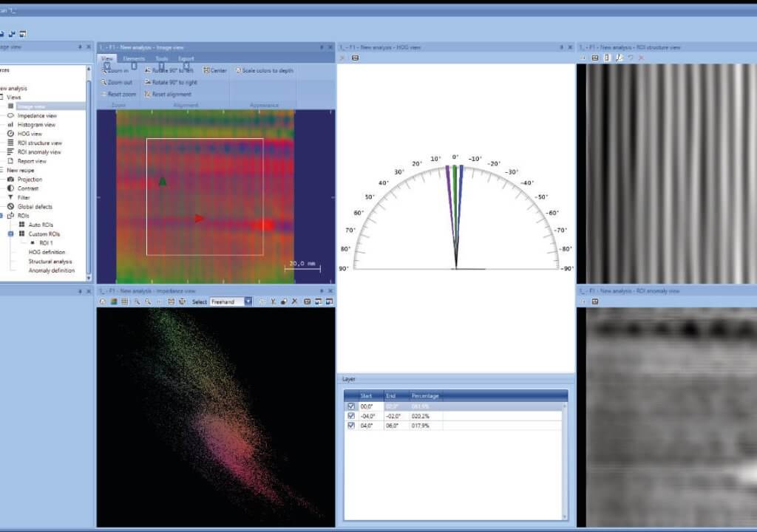Collapse the Custom ROIs tree node
The width and height of the screenshot is (757, 532).
[x=10, y=233]
